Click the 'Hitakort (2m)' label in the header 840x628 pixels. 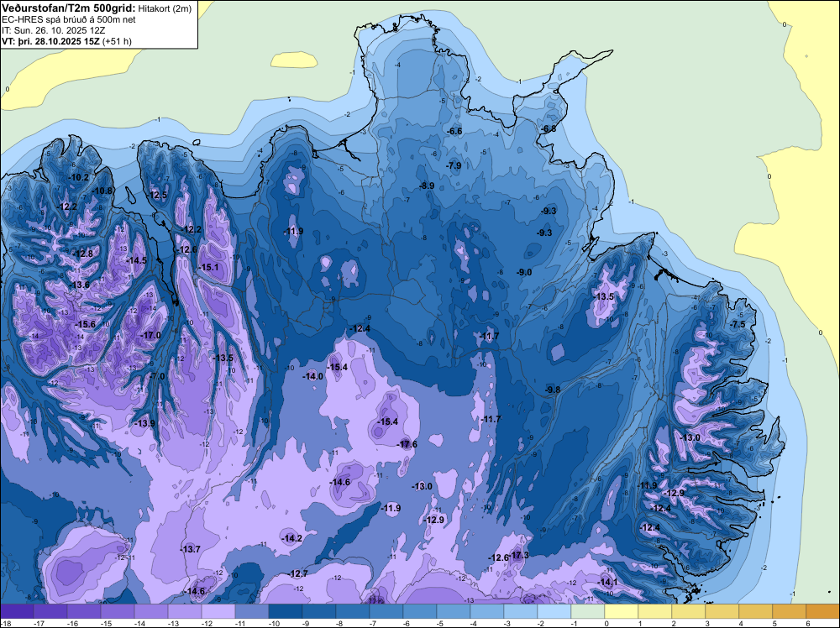165,8
